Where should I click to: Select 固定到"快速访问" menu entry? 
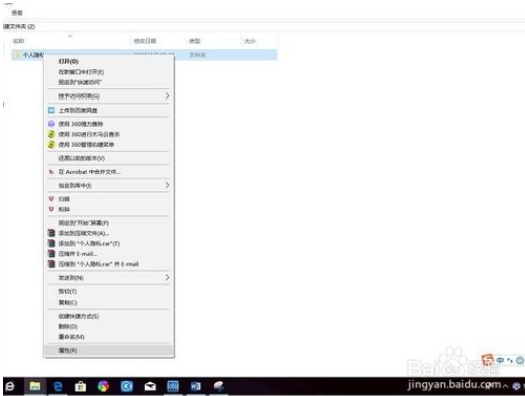click(80, 82)
